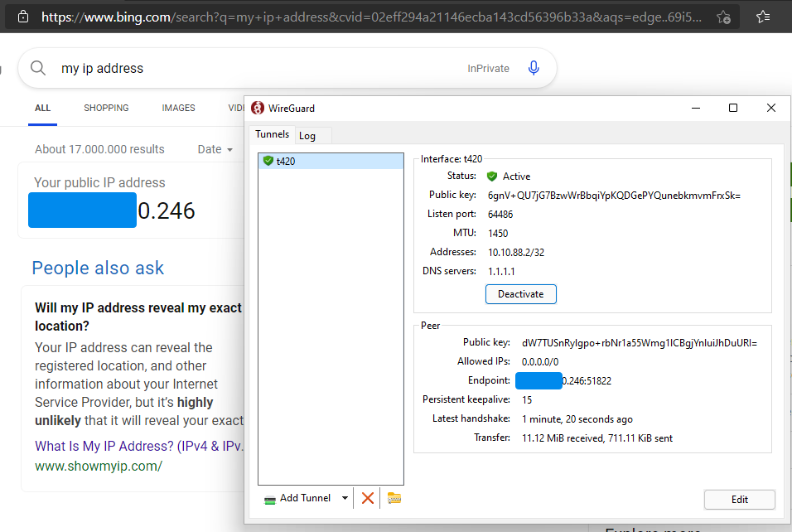This screenshot has height=532, width=792.
Task: Click the address 10.10.88.2/32
Action: [x=516, y=253]
